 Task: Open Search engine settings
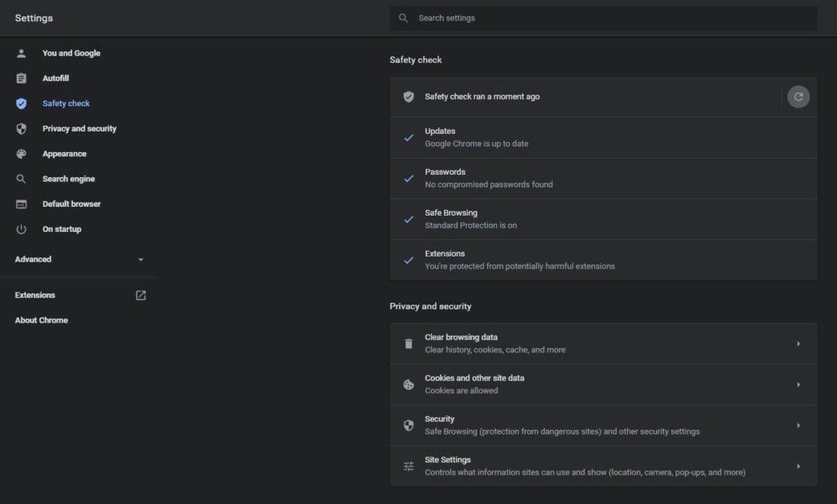[69, 179]
